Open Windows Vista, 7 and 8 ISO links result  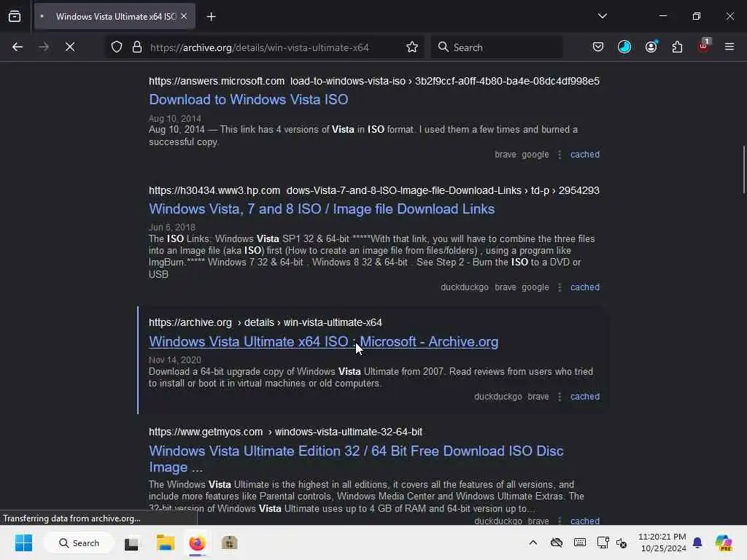point(322,209)
